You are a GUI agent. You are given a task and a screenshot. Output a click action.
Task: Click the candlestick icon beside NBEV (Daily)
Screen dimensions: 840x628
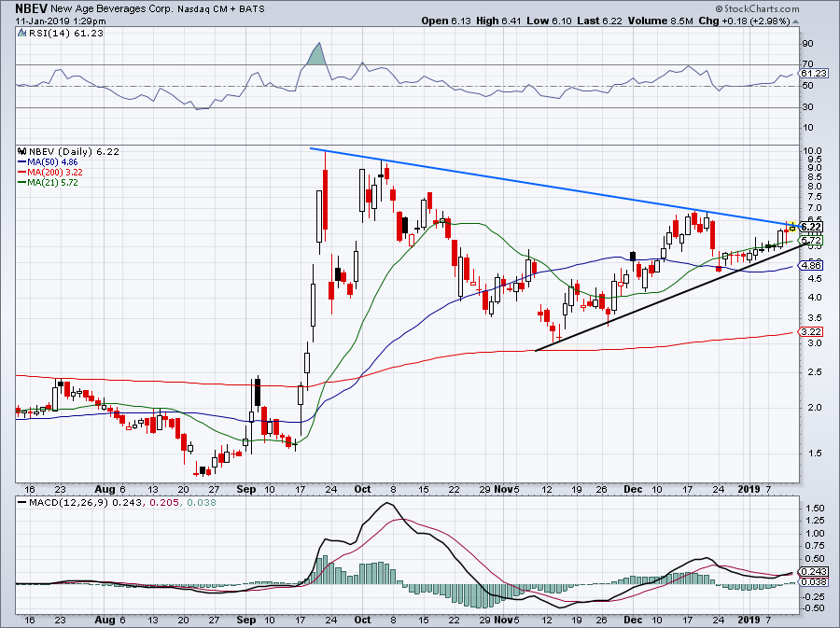point(22,151)
